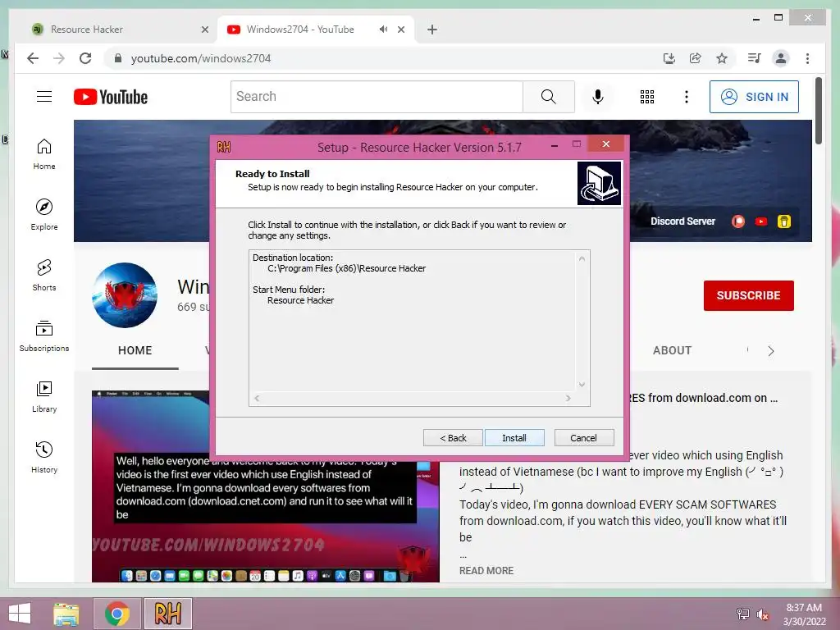Search with your voice microphone icon
Viewport: 840px width, 630px height.
pyautogui.click(x=598, y=97)
